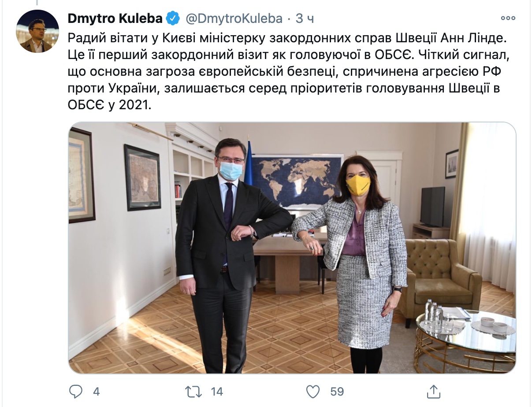Click the reply count 4
The height and width of the screenshot is (407, 532).
click(97, 392)
